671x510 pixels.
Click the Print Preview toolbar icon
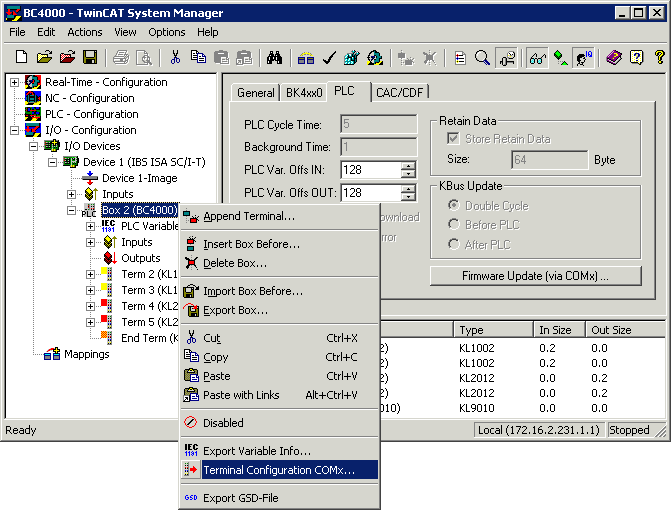pos(144,57)
